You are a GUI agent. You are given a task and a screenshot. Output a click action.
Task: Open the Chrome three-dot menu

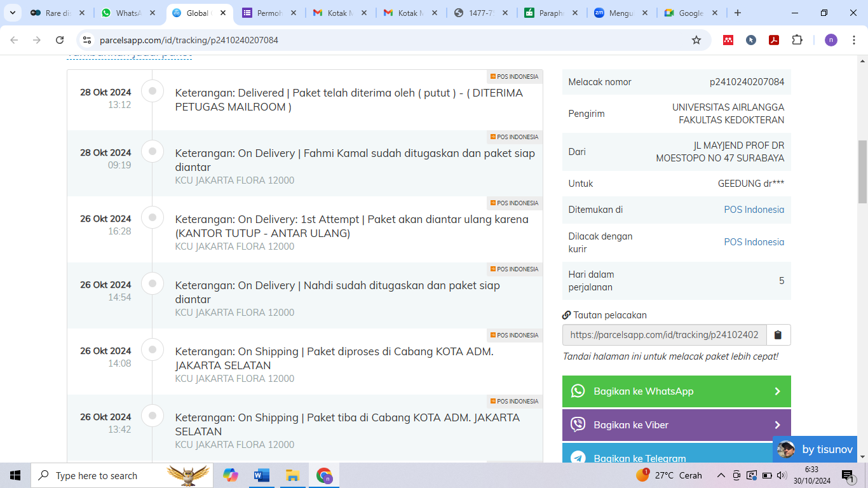tap(853, 40)
